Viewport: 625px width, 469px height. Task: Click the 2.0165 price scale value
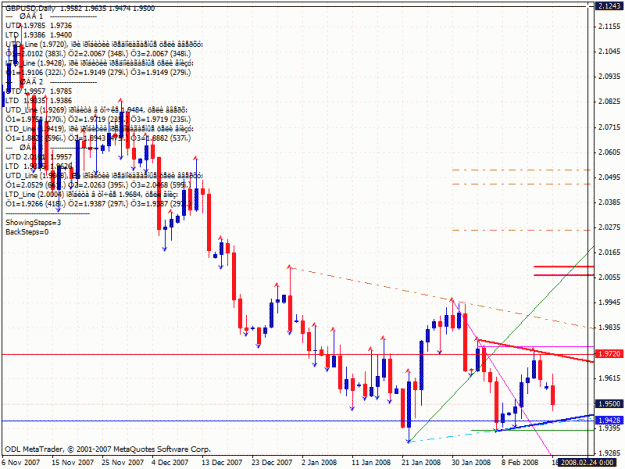coord(609,252)
